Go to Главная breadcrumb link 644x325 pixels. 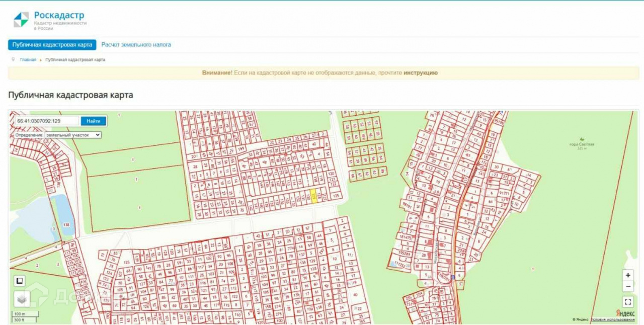click(x=28, y=59)
